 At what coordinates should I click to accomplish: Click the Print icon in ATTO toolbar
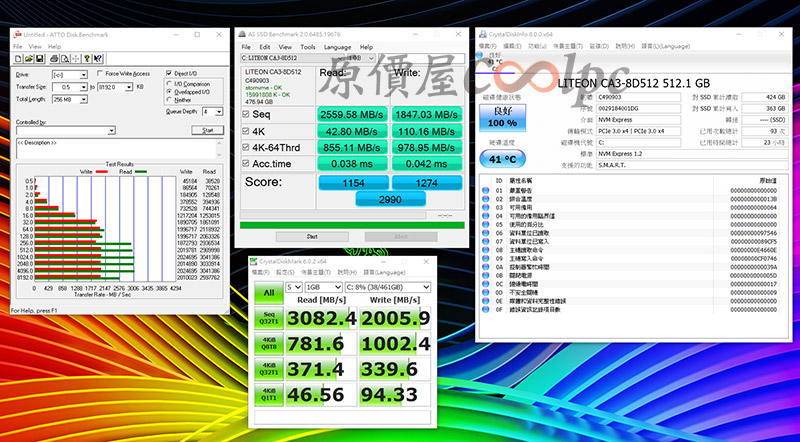tap(54, 59)
